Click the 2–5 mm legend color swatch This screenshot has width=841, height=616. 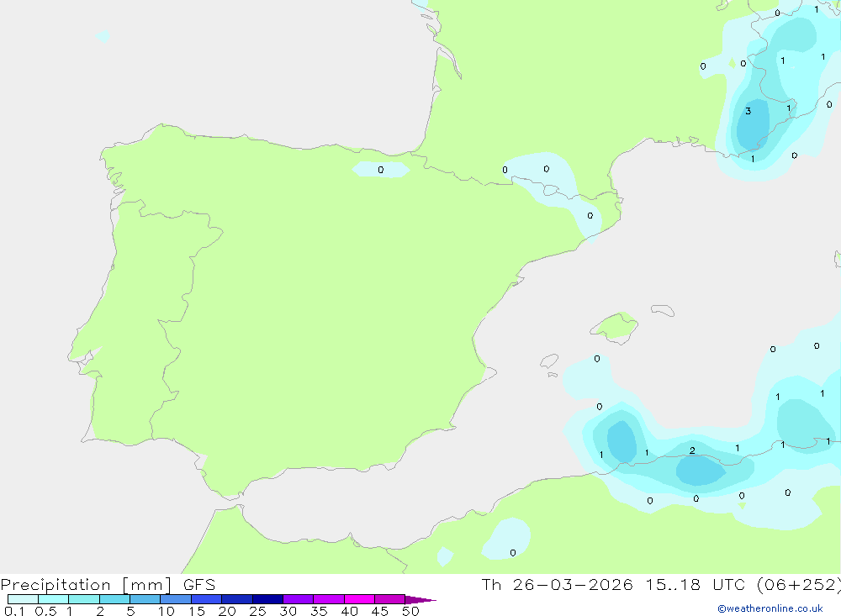tap(114, 599)
